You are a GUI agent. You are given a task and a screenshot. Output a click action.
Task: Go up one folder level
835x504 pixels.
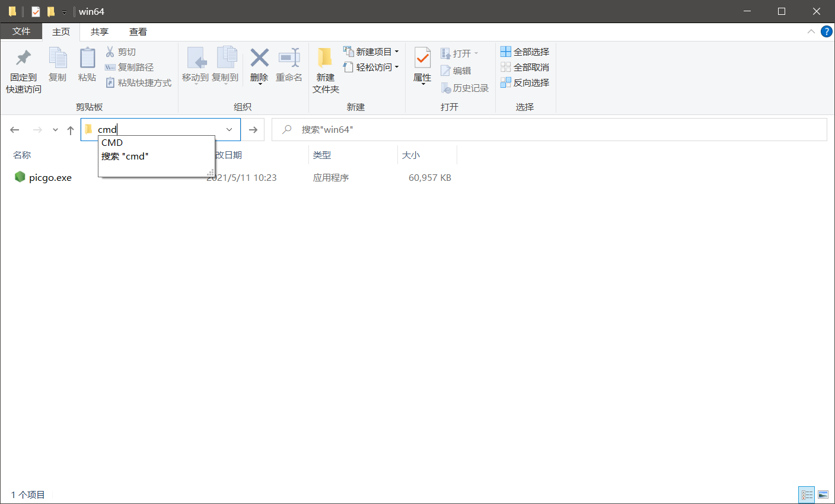(x=71, y=130)
